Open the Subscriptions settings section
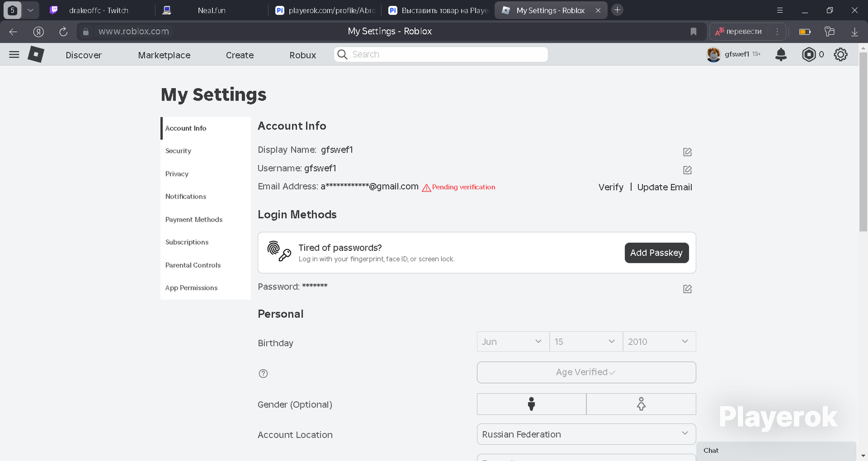The image size is (868, 461). [x=206, y=242]
